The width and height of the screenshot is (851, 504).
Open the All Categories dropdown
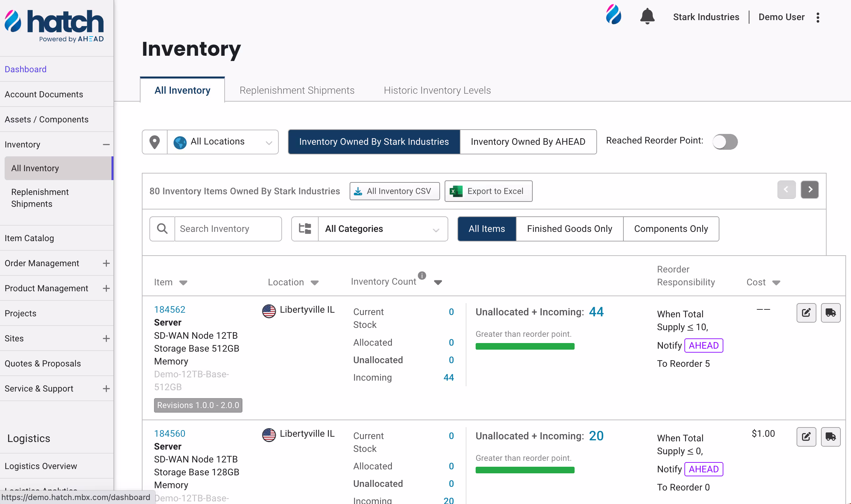click(382, 229)
